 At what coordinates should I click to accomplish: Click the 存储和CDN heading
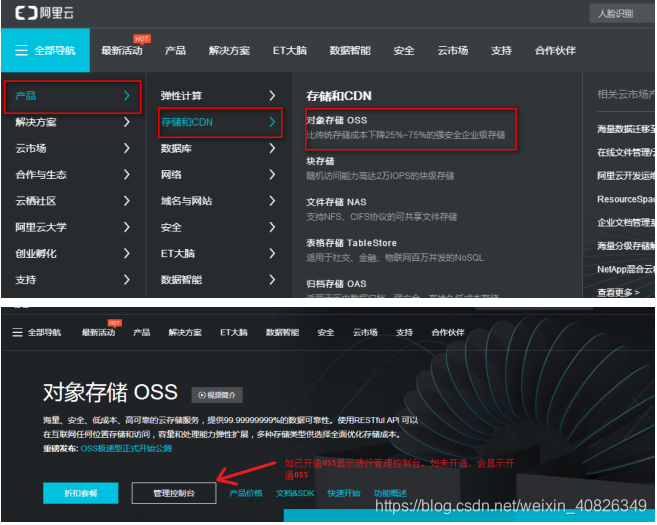339,96
